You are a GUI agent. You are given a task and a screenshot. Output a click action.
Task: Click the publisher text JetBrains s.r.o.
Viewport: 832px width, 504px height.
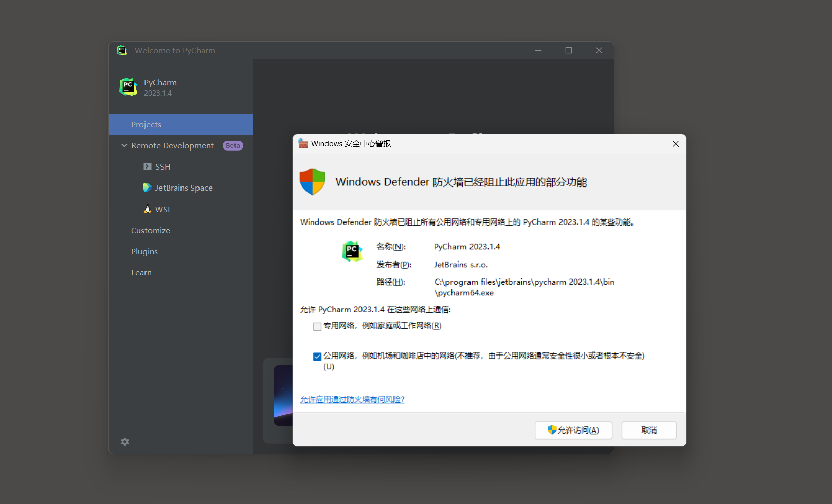pos(461,265)
